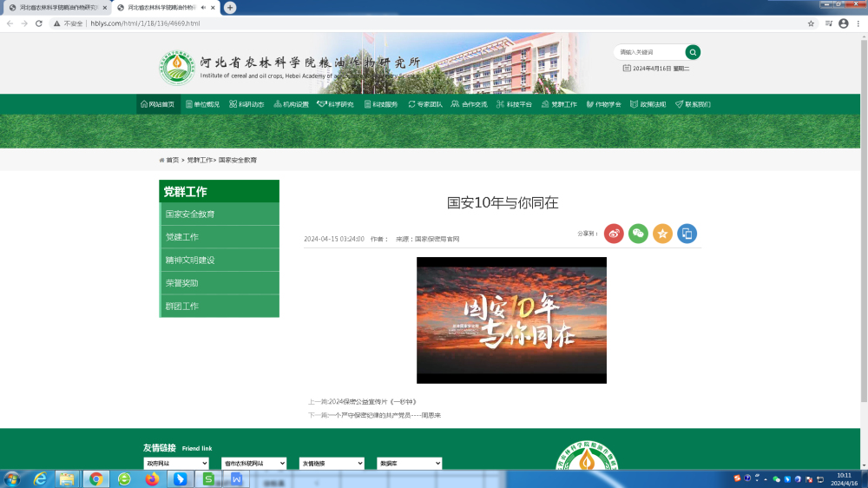Bookmark this page with the star icon
This screenshot has height=488, width=868.
click(811, 23)
